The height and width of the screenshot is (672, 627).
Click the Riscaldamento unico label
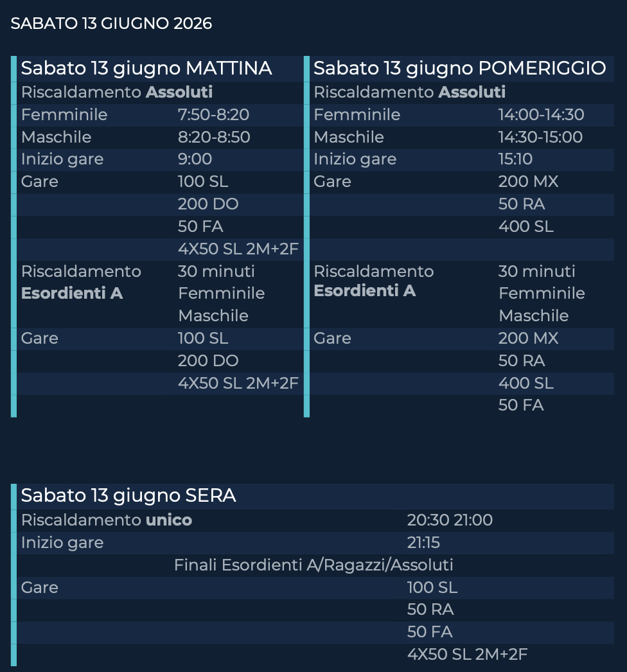107,520
